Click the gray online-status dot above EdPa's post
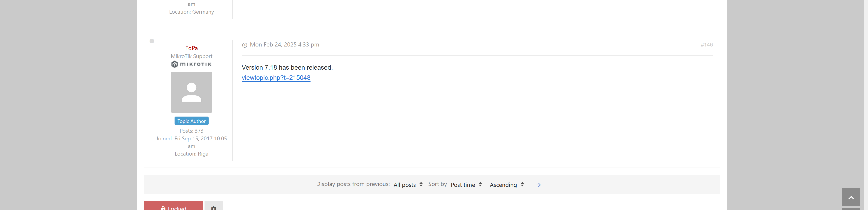 click(152, 41)
